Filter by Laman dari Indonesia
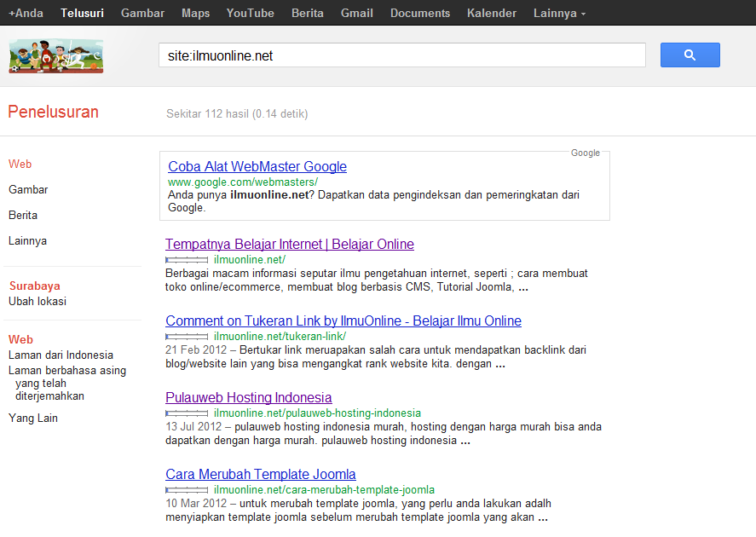 coord(61,355)
